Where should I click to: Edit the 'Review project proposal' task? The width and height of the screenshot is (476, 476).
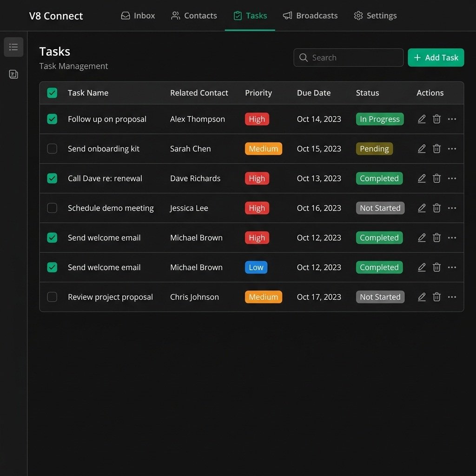[421, 297]
